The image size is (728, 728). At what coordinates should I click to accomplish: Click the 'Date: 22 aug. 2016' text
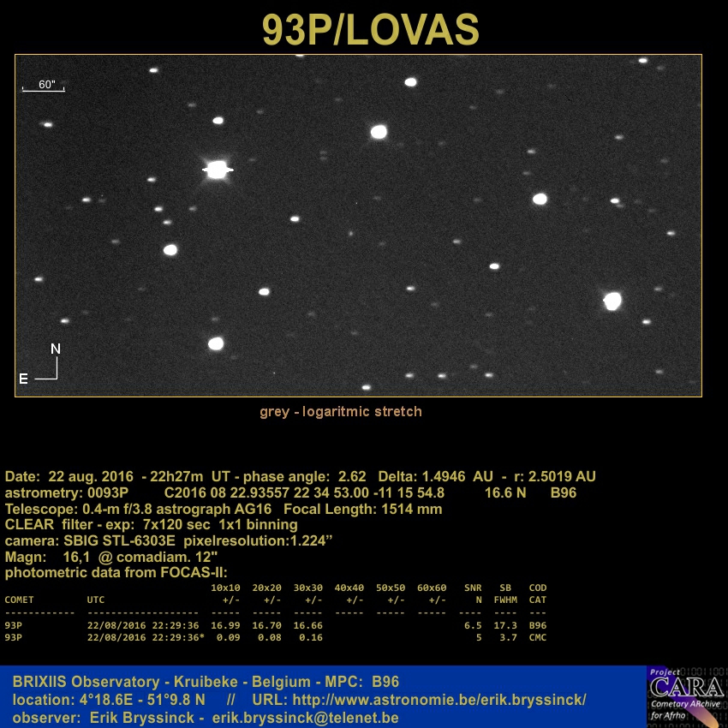(x=69, y=477)
